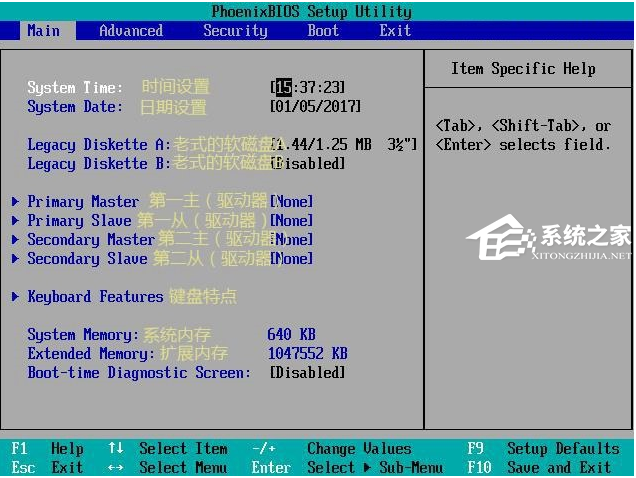Expand the Primary Slave submenu
This screenshot has width=636, height=478.
tap(79, 220)
